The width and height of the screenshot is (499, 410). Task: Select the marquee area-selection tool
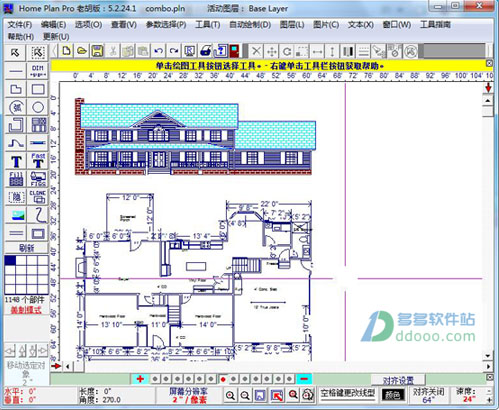[38, 53]
